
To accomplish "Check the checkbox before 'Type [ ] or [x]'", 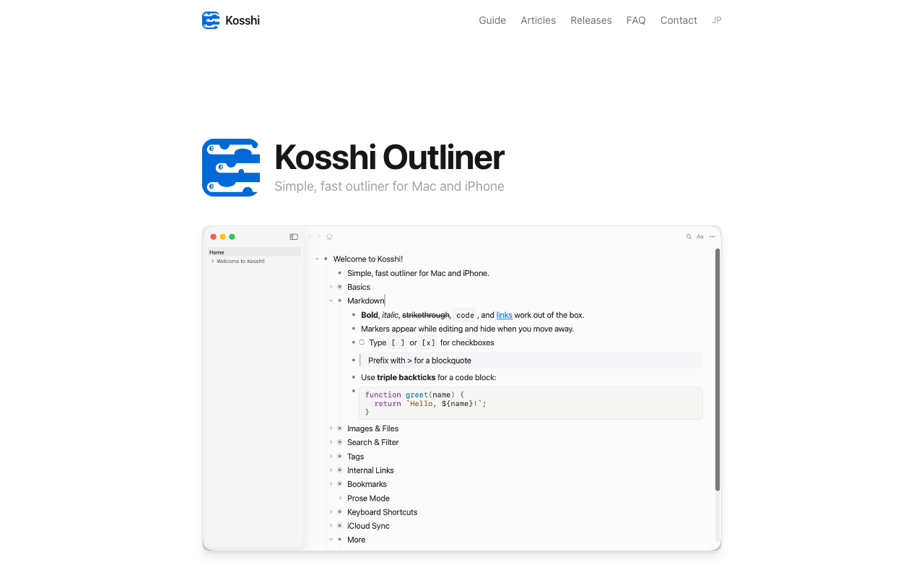I will (x=362, y=342).
